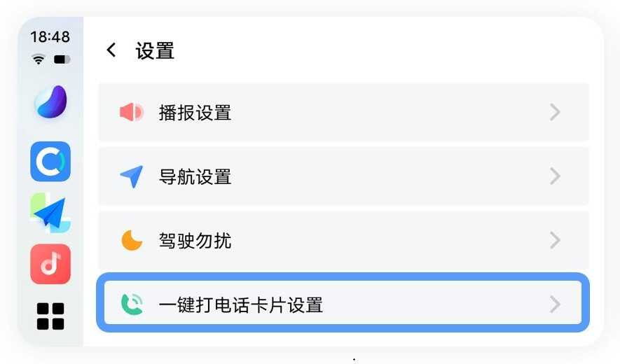Go back using the arrow beside 设置
This screenshot has height=364, width=620.
111,50
